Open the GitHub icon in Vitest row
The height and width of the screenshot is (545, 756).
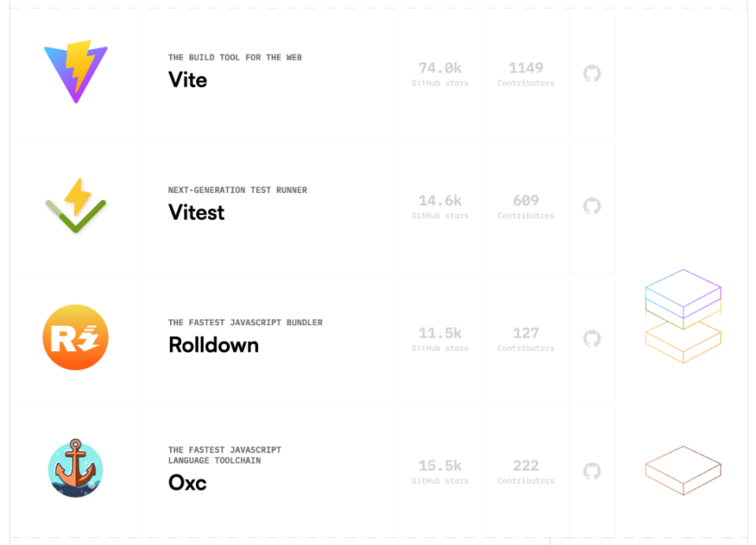591,206
